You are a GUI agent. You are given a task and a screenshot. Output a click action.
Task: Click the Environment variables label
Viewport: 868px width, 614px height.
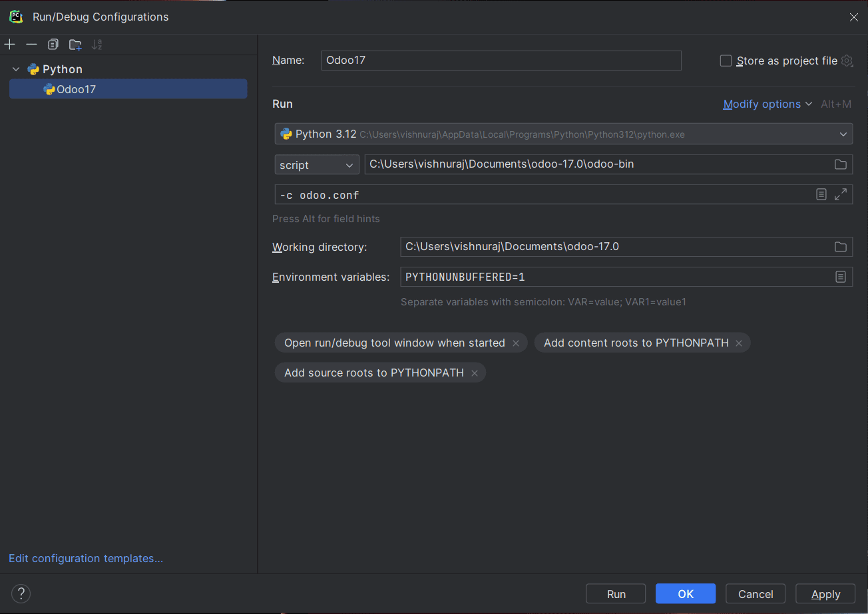coord(331,277)
